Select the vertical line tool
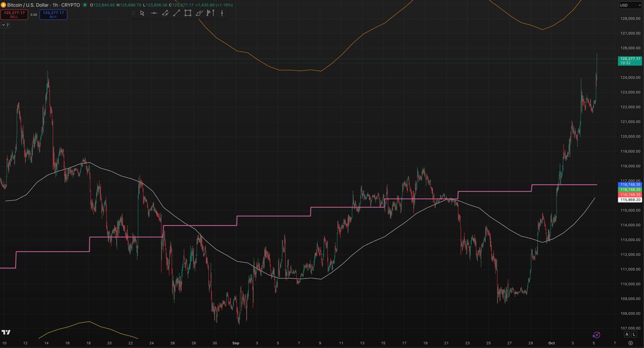The image size is (644, 348). point(222,13)
